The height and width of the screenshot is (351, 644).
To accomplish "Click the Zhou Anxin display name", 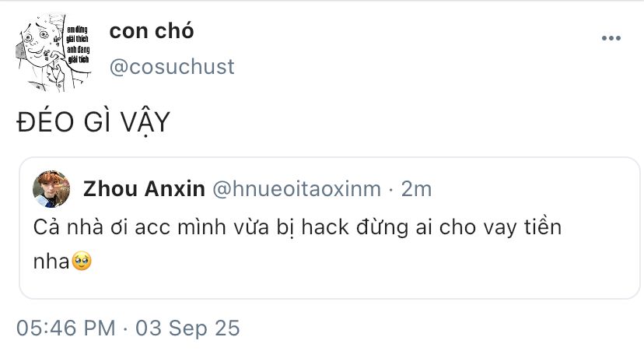I will tap(144, 189).
